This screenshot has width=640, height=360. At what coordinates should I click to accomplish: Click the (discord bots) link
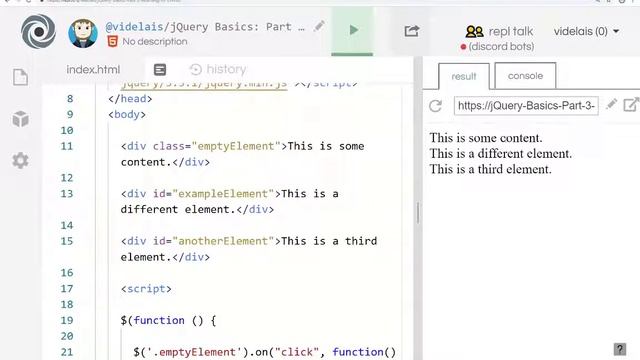(501, 47)
